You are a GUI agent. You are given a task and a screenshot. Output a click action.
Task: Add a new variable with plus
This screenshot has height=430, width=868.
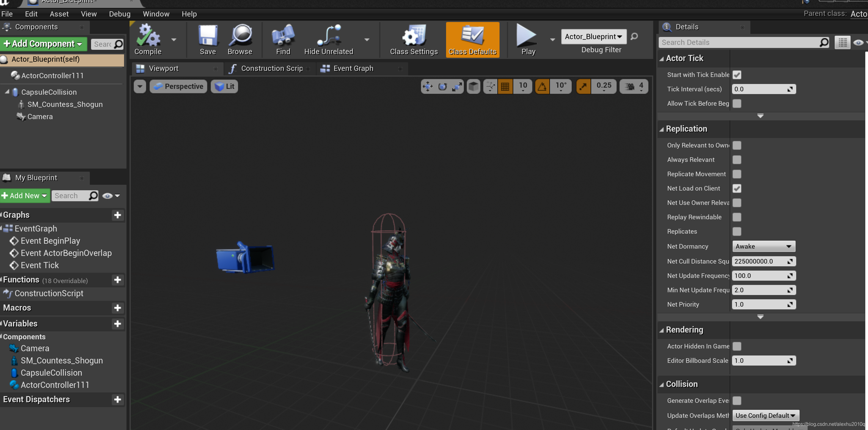tap(117, 324)
